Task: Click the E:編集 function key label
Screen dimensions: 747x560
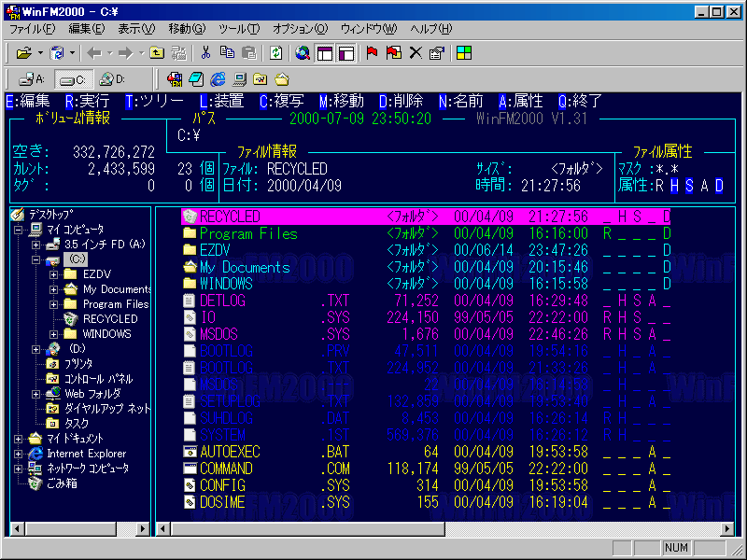Action: coord(28,102)
